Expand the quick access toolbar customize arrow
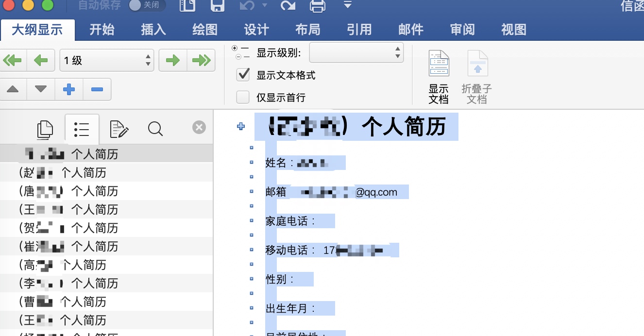This screenshot has height=336, width=644. tap(347, 5)
